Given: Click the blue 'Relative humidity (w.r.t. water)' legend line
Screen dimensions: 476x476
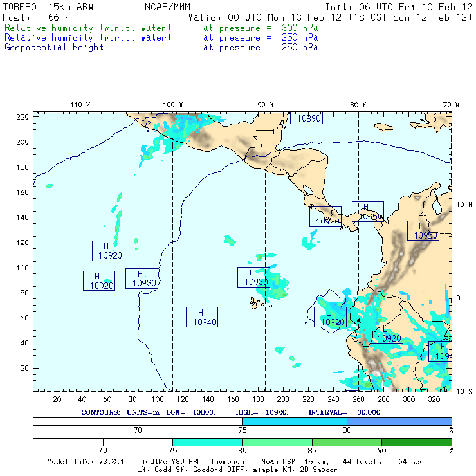Looking at the screenshot, I should pos(87,38).
